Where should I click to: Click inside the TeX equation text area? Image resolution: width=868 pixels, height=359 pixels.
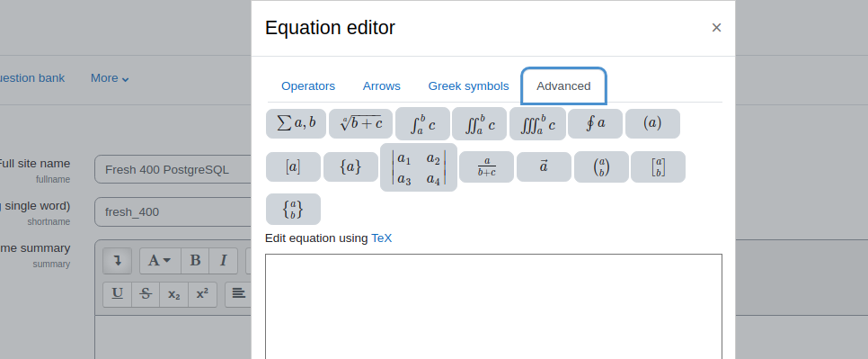point(494,306)
